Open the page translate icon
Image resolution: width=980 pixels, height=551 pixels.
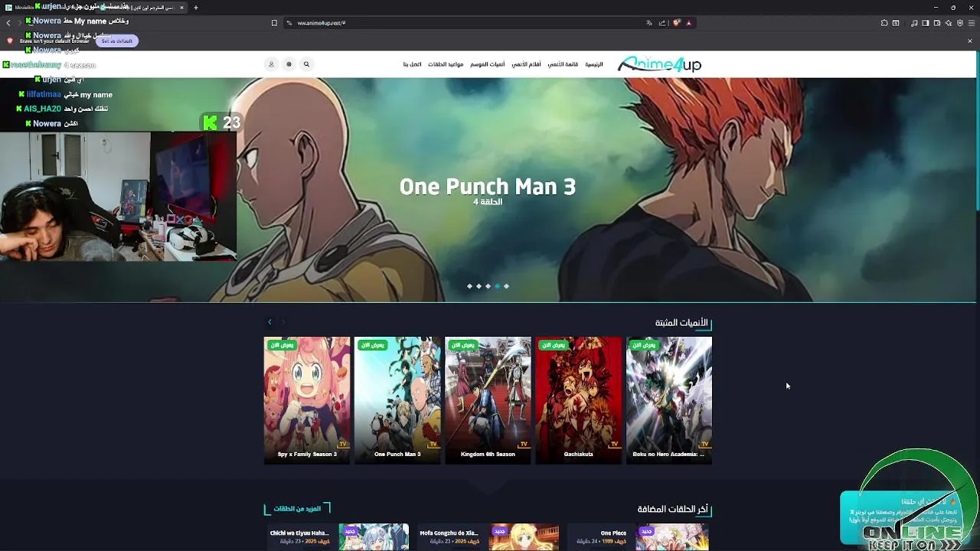649,23
